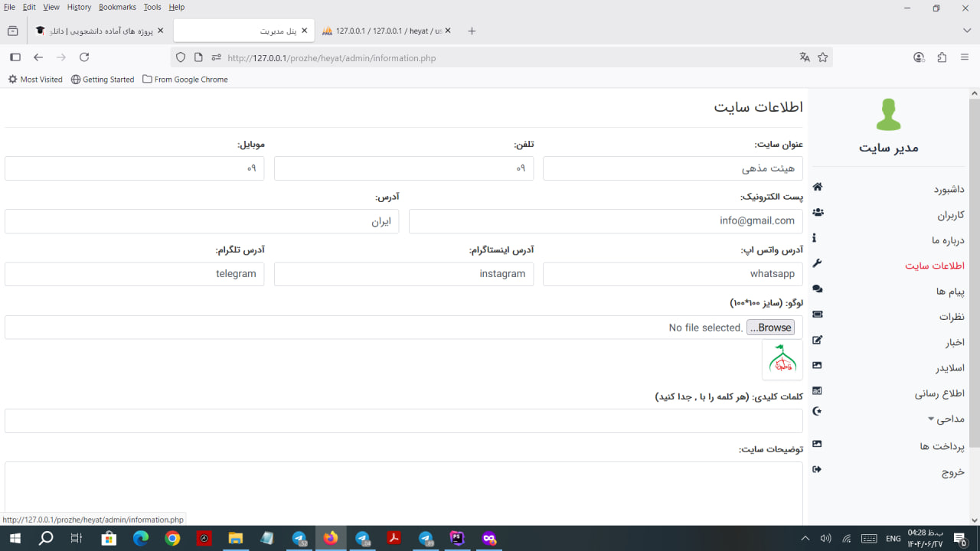Viewport: 980px width, 551px height.
Task: Click the پست الکترونیک email input field
Action: pos(605,221)
